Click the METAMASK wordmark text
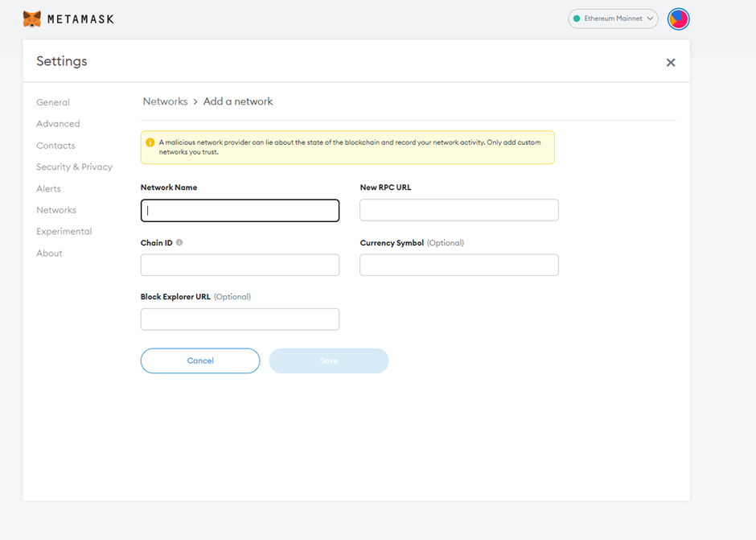 [80, 19]
